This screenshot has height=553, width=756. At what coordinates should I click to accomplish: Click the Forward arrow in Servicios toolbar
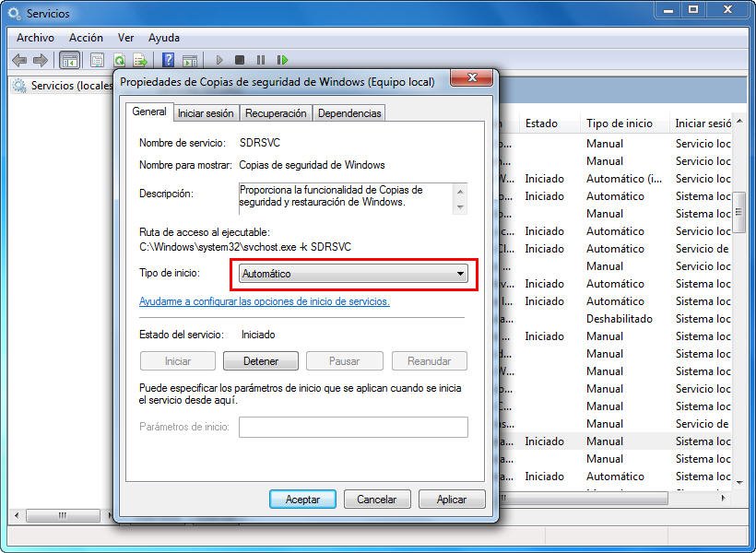(41, 60)
